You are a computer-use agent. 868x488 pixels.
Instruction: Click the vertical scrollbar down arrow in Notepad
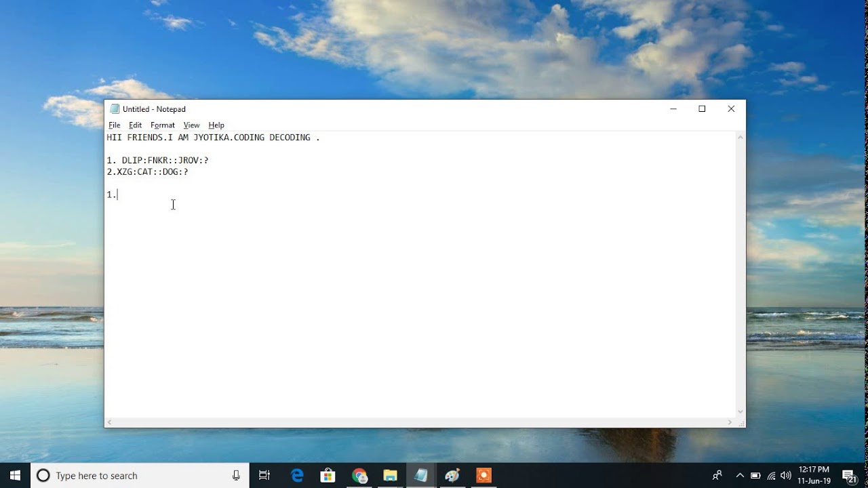pyautogui.click(x=741, y=411)
